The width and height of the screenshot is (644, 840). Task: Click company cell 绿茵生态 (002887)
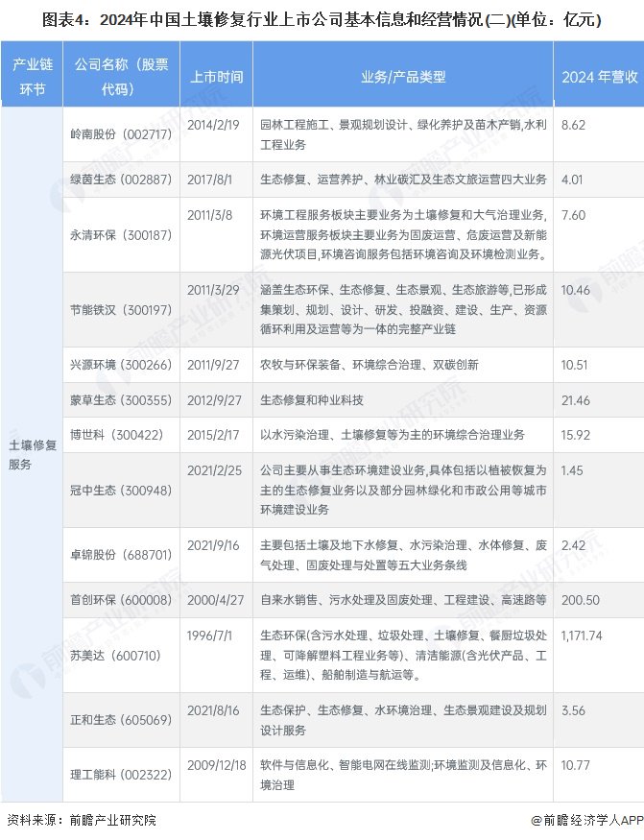pyautogui.click(x=121, y=180)
